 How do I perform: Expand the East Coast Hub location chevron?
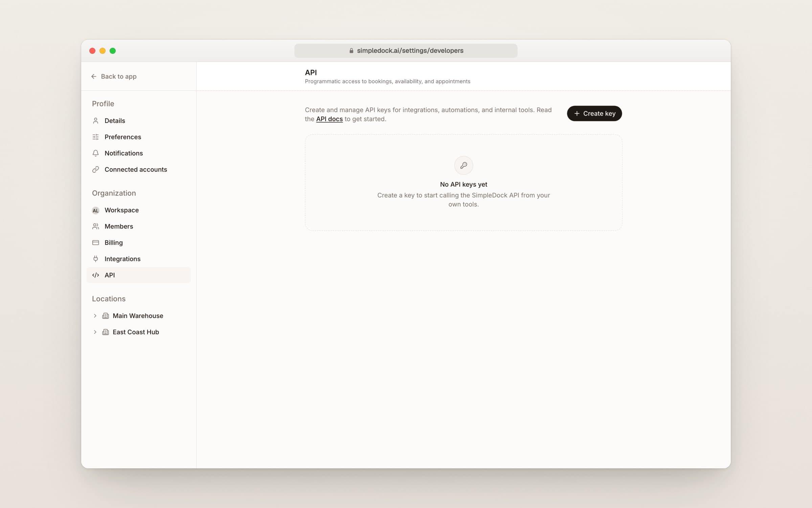(95, 332)
